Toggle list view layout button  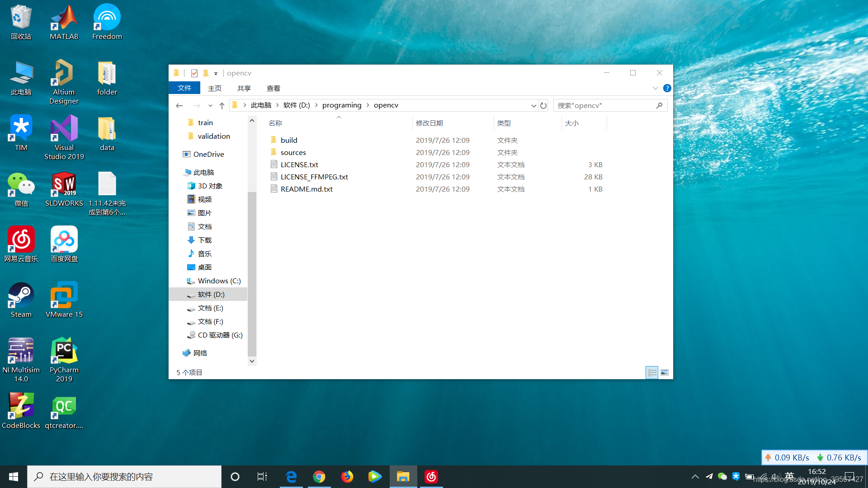coord(652,372)
